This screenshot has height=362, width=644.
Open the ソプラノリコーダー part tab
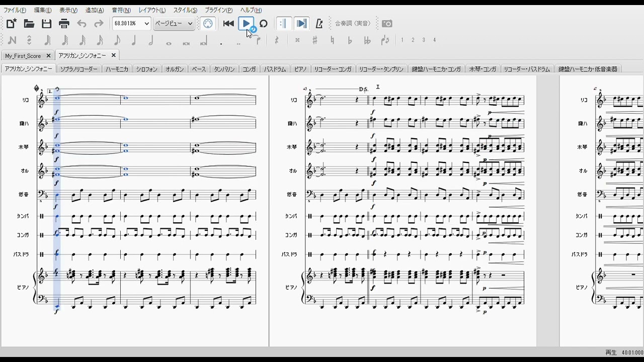79,69
